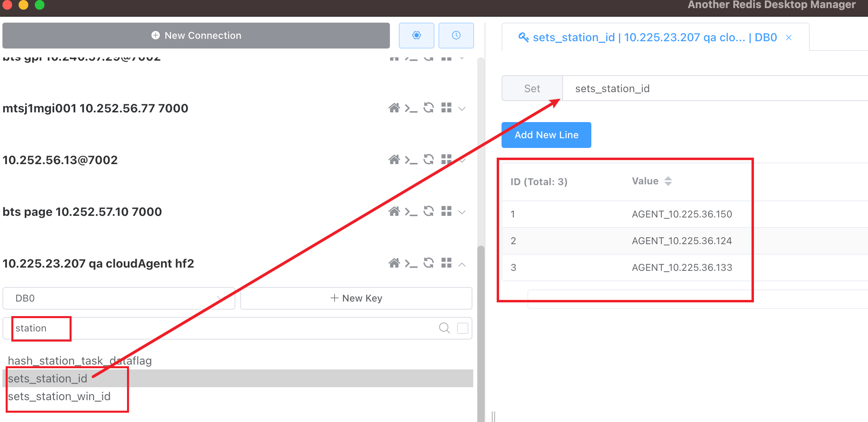
Task: Click the connections list scrollbar
Action: pyautogui.click(x=481, y=331)
